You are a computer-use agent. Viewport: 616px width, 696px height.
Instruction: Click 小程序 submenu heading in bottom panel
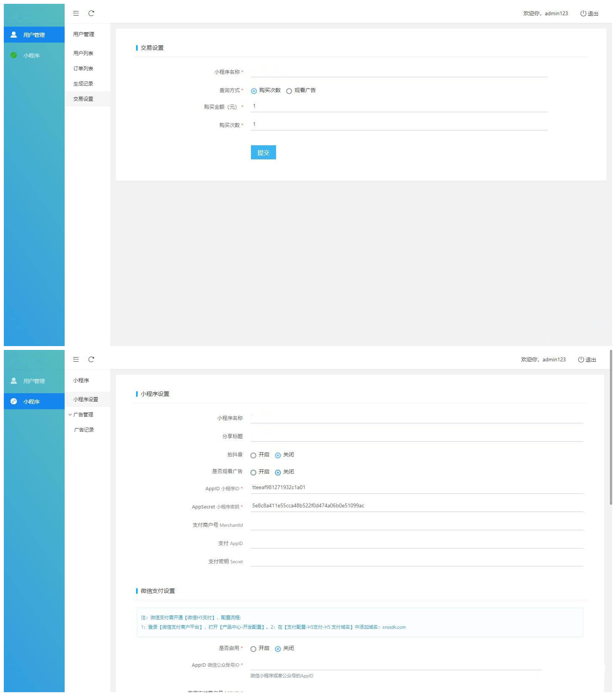coord(81,380)
